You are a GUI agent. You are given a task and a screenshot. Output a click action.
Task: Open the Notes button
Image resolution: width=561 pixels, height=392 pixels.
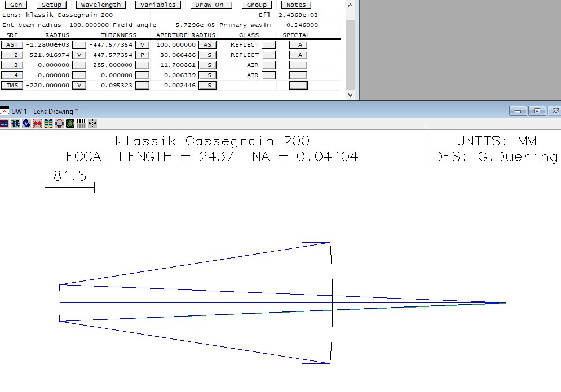(x=296, y=5)
